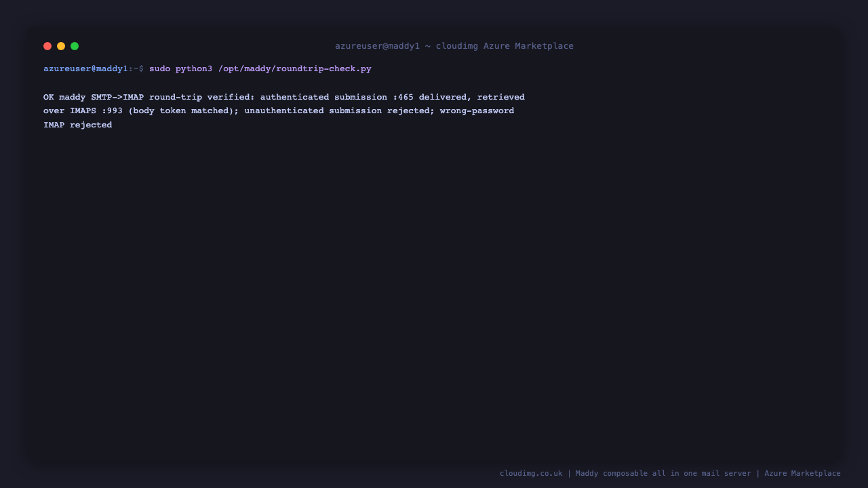Click footer text 'Maddy composable all in one mail server'
Viewport: 868px width, 488px height.
[663, 474]
